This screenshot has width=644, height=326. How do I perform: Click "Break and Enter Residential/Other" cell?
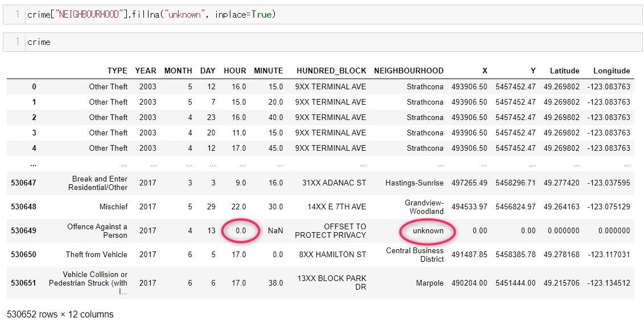click(x=98, y=183)
